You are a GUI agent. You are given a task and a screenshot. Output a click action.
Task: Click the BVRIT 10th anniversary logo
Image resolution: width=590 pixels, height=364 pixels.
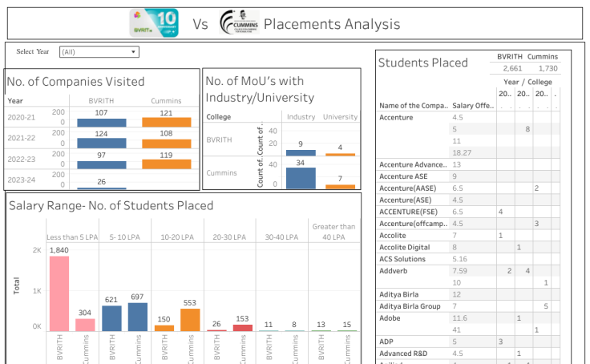tap(154, 23)
